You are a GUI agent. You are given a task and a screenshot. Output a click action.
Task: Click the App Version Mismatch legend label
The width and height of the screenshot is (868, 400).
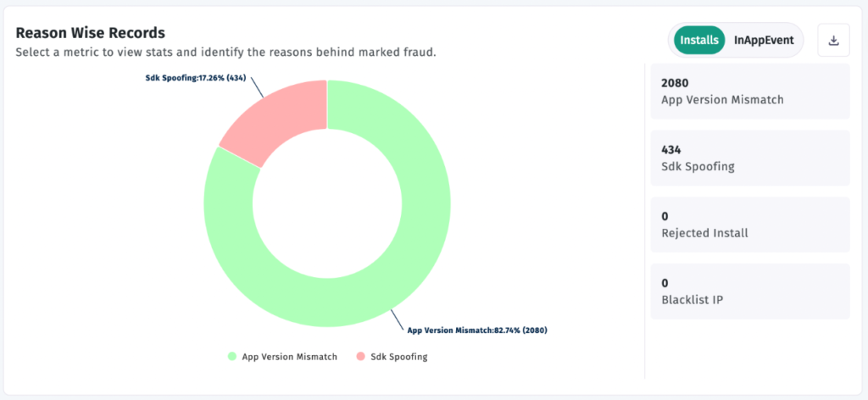pos(289,357)
